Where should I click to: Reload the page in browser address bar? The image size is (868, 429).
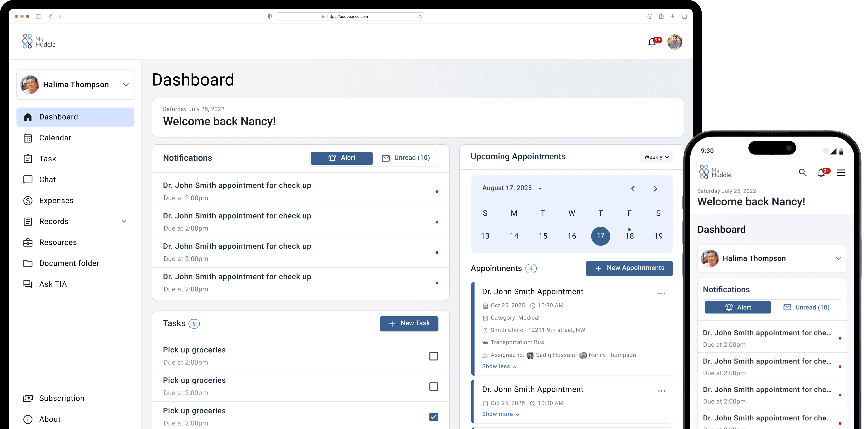click(x=420, y=16)
